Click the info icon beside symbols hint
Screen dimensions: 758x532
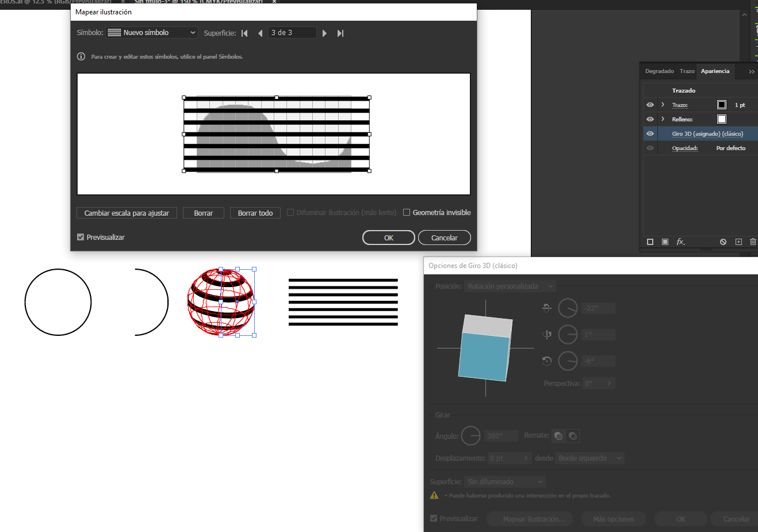click(81, 56)
